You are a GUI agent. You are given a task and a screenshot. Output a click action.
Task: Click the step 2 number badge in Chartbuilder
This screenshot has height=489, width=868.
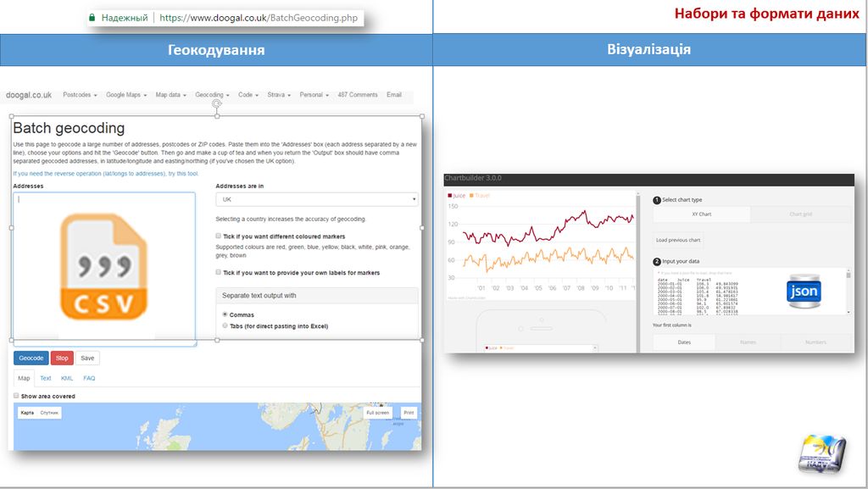click(657, 262)
